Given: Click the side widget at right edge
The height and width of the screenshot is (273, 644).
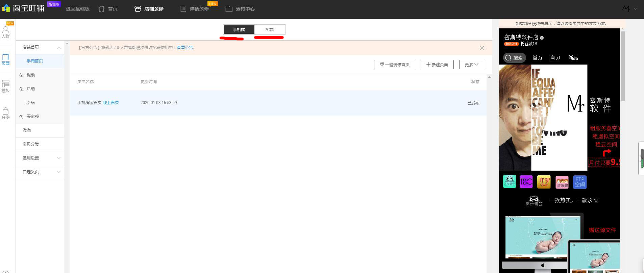Looking at the screenshot, I should tap(641, 158).
